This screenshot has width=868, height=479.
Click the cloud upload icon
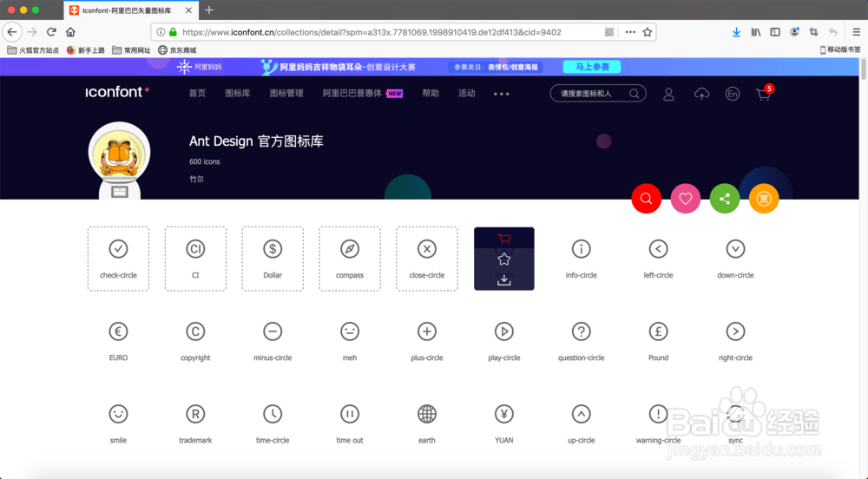(x=701, y=94)
